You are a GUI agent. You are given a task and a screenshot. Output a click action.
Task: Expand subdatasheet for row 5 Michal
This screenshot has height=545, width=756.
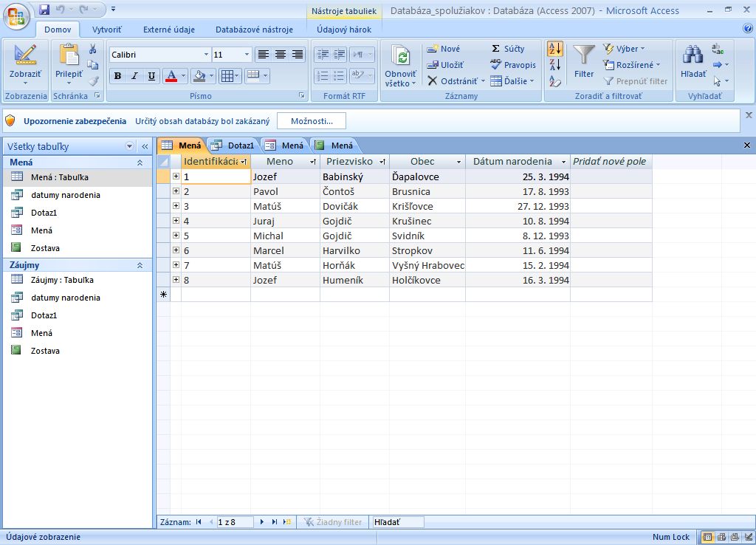pos(176,236)
